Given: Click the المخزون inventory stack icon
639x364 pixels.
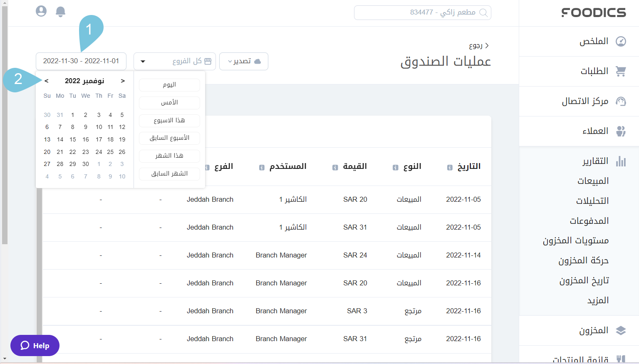Looking at the screenshot, I should [622, 330].
